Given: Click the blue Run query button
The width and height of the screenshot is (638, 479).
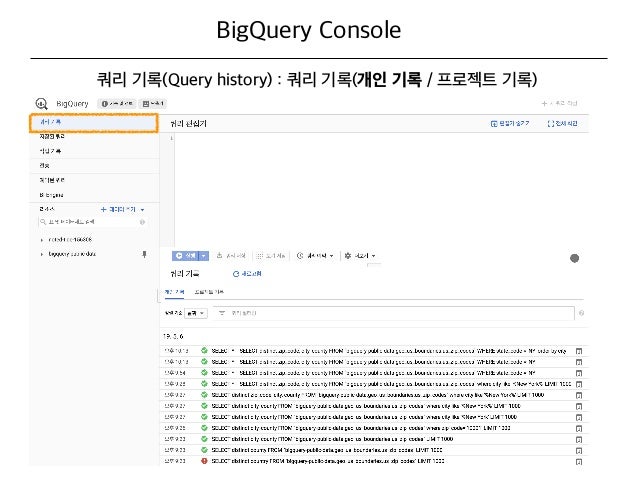Looking at the screenshot, I should pyautogui.click(x=186, y=256).
